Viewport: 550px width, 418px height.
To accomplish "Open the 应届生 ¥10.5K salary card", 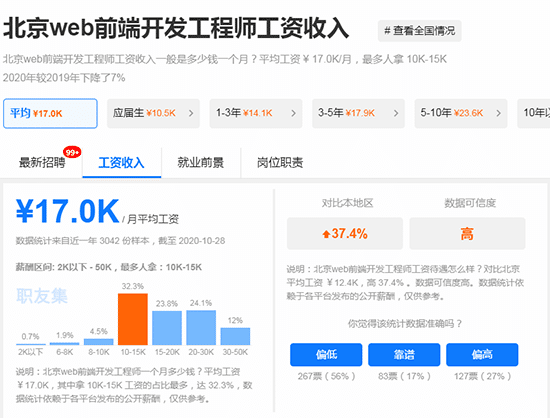I will pyautogui.click(x=153, y=113).
